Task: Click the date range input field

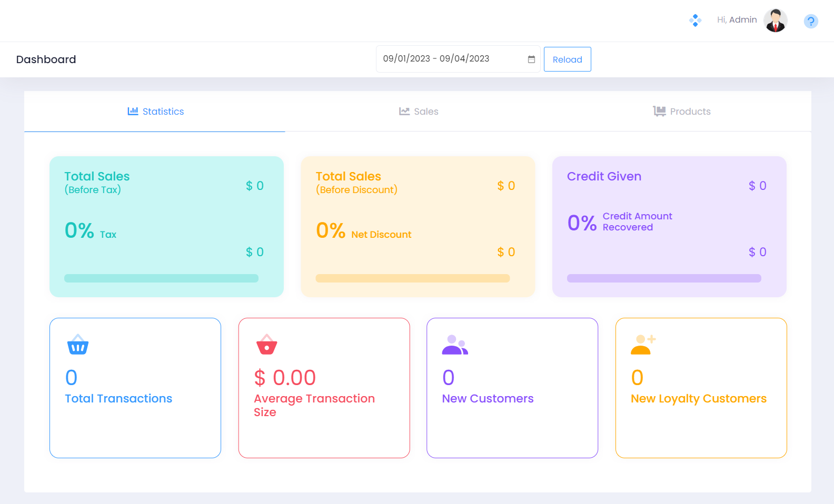Action: (458, 59)
